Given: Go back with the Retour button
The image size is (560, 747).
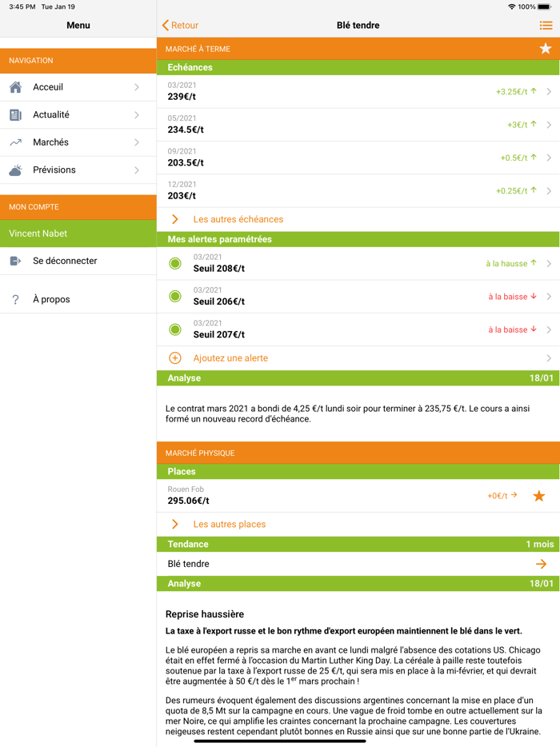Looking at the screenshot, I should (180, 26).
